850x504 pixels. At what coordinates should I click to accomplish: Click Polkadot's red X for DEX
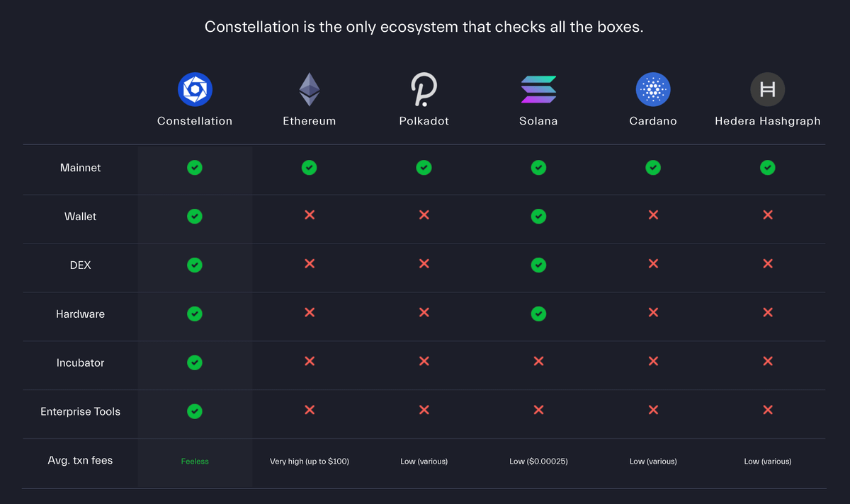[x=424, y=263]
